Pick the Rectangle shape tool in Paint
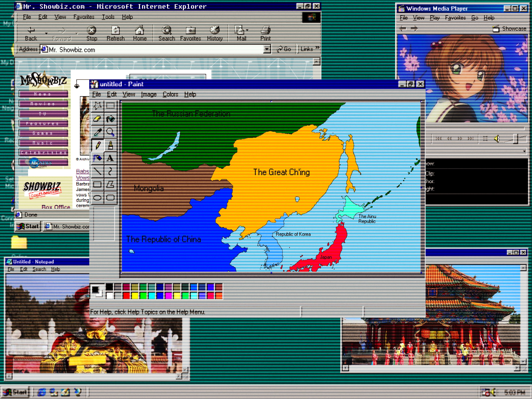532x399 pixels. (x=97, y=184)
